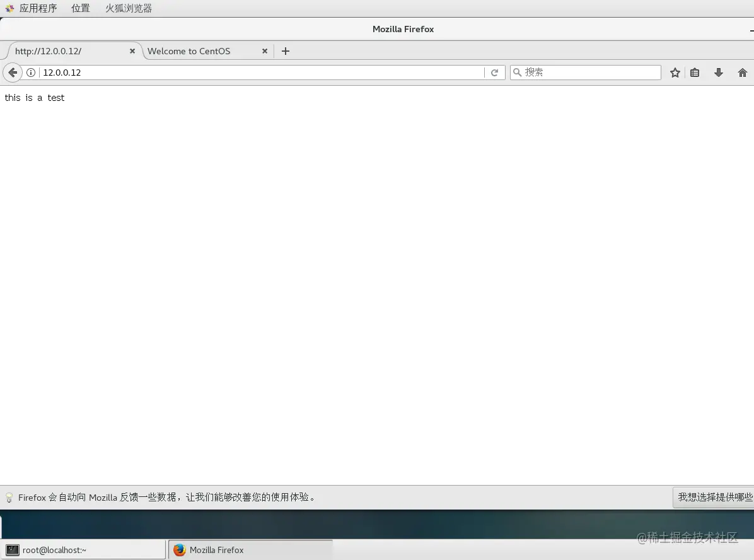754x560 pixels.
Task: Click the Firefox icon in the taskbar
Action: pos(180,550)
